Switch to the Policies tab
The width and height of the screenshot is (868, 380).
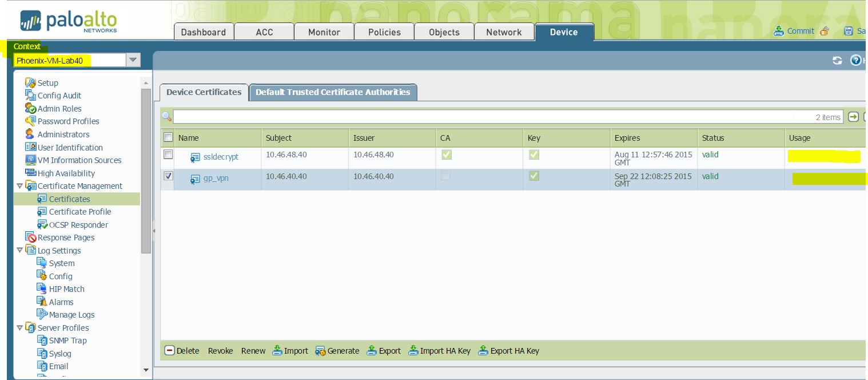384,32
